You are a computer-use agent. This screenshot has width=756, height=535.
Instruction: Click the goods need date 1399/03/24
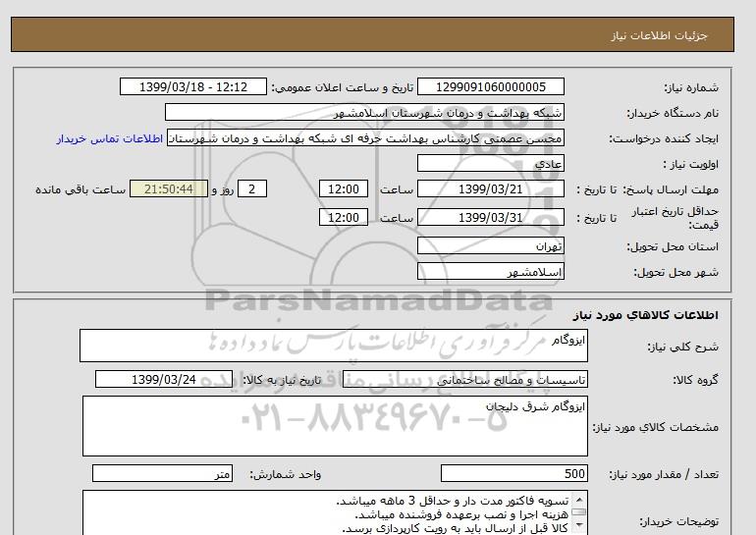(x=164, y=379)
